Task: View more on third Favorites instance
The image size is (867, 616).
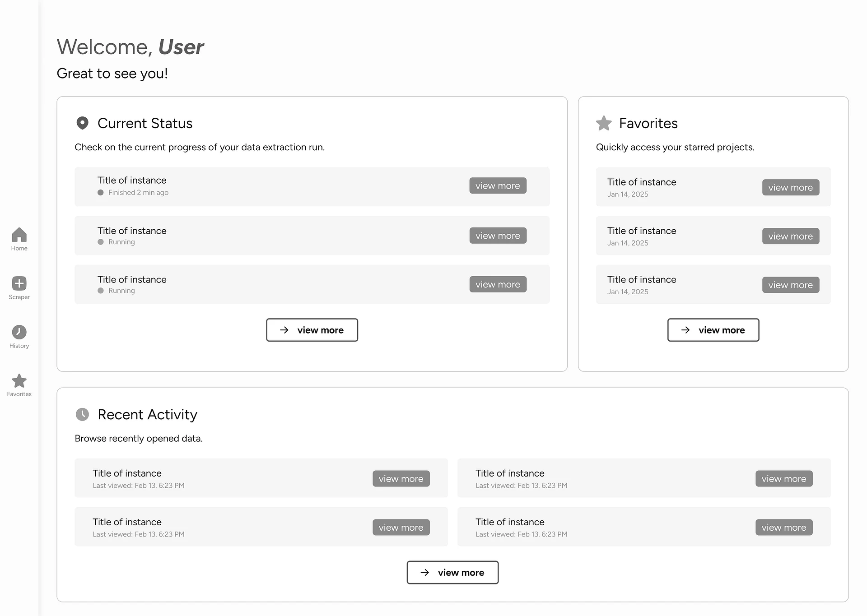Action: 791,285
